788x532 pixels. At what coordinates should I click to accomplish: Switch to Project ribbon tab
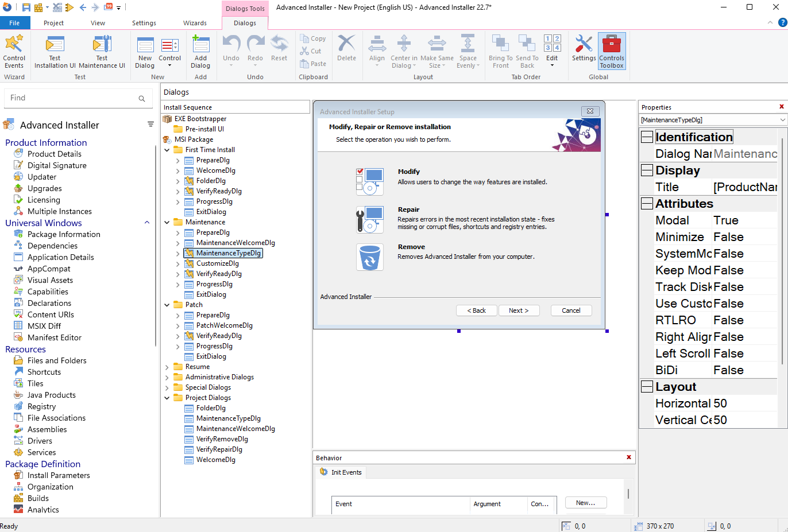(53, 23)
